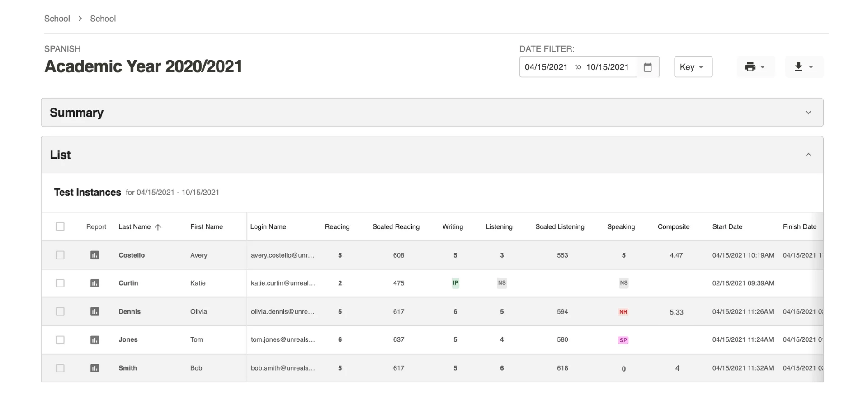Open report icon for Costello
Image resolution: width=868 pixels, height=414 pixels.
94,255
